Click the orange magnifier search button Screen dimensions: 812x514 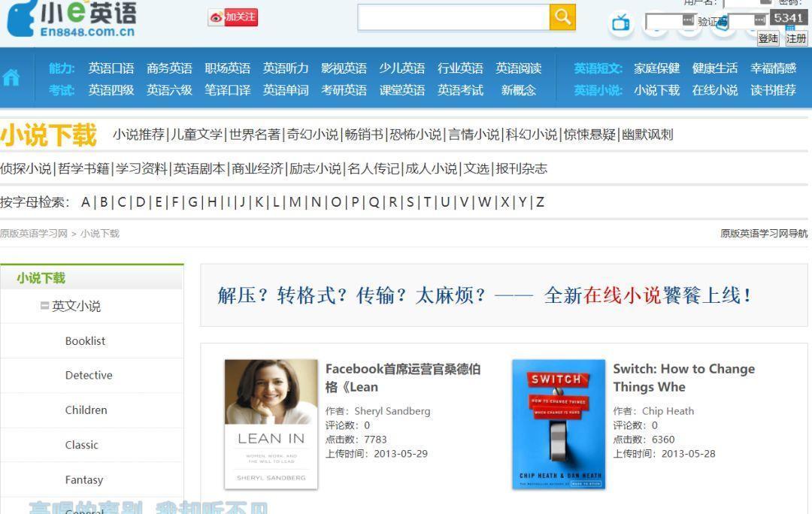point(562,17)
